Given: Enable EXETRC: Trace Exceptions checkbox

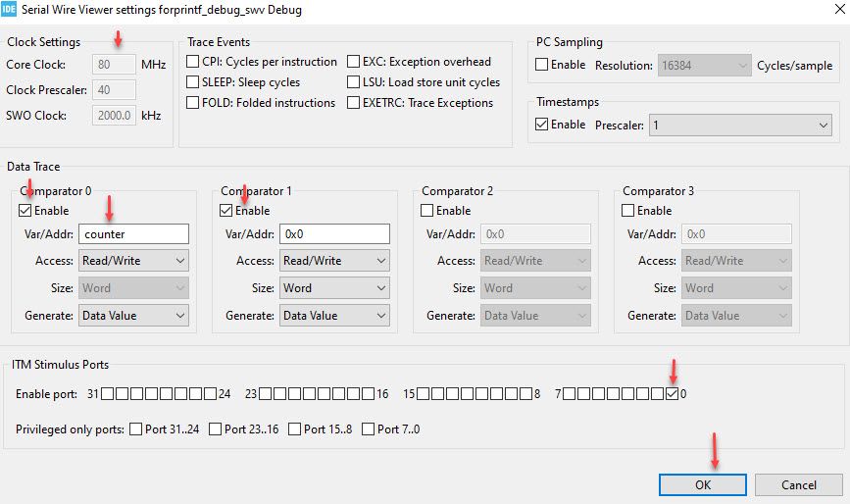Looking at the screenshot, I should pyautogui.click(x=354, y=102).
